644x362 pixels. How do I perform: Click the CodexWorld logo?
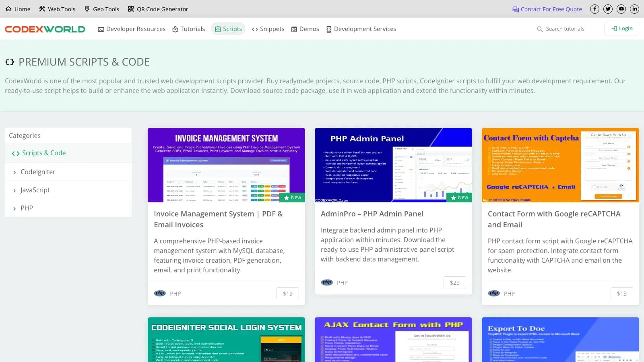tap(45, 29)
